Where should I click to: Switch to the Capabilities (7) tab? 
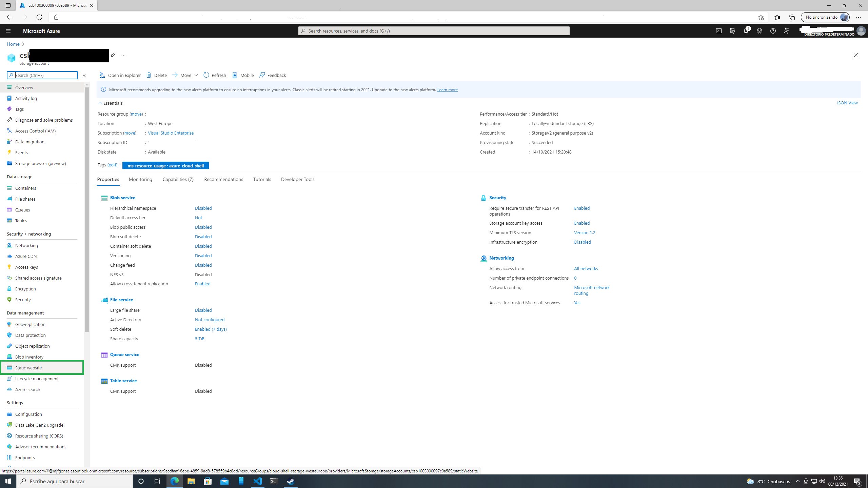(178, 179)
